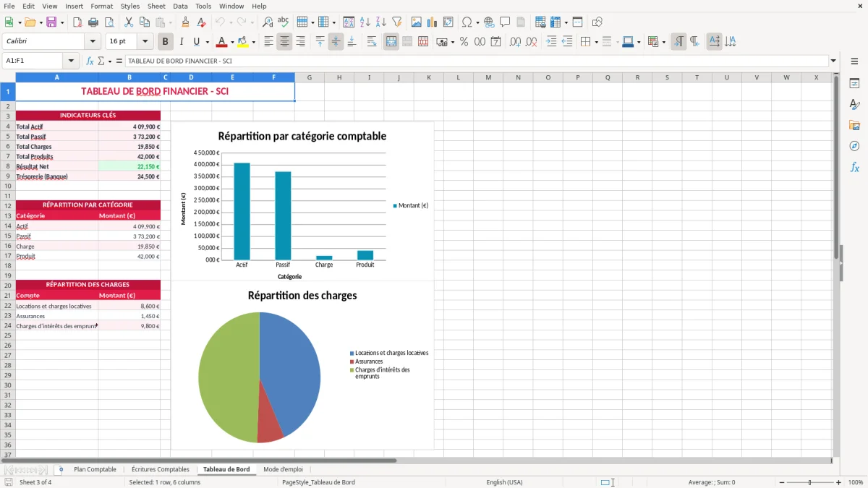Open the Font Name dropdown
Image resolution: width=868 pixels, height=488 pixels.
click(93, 42)
